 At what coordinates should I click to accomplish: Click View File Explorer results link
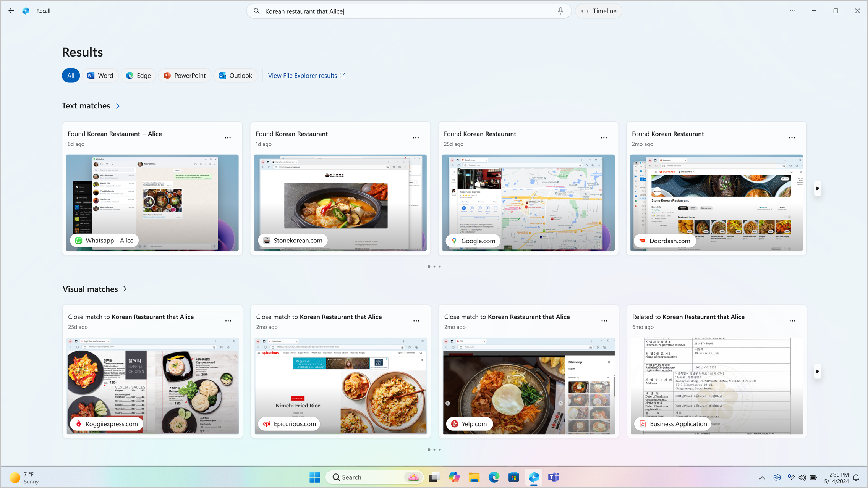[x=307, y=75]
